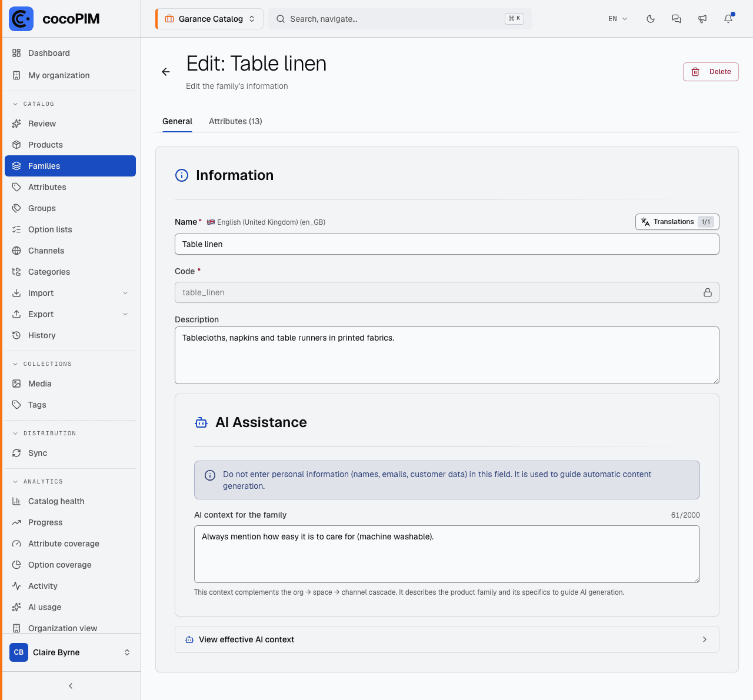Click the lock icon in Code field

click(x=708, y=292)
